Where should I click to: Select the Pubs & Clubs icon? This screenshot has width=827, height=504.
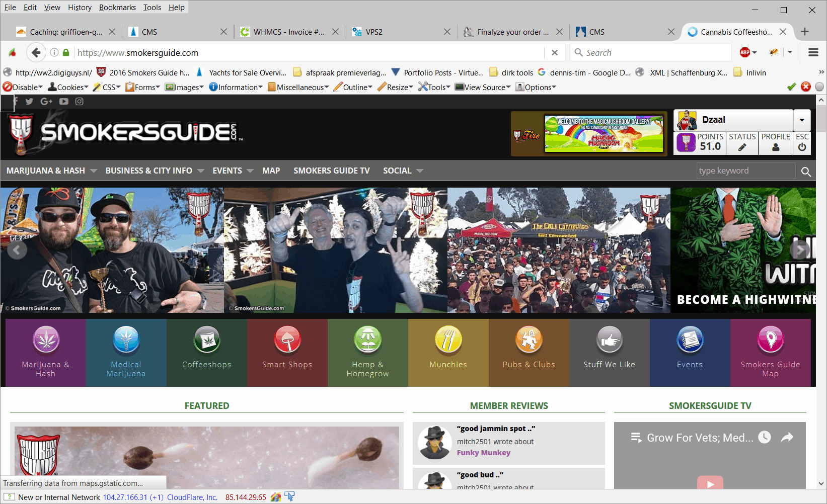click(x=529, y=340)
